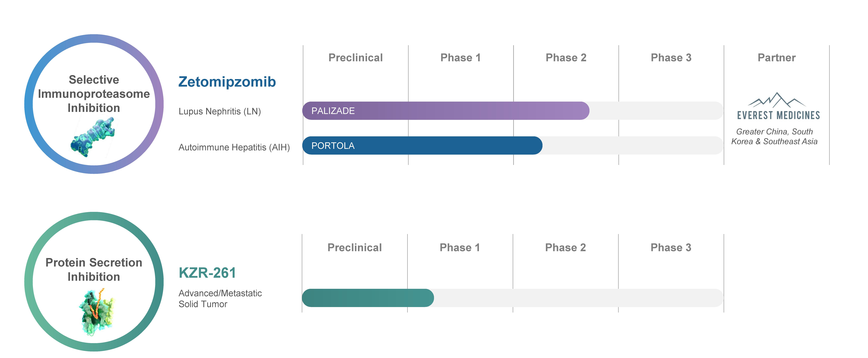The height and width of the screenshot is (358, 868).
Task: Select the Protein Secretion Inhibition circle
Action: coord(94,281)
